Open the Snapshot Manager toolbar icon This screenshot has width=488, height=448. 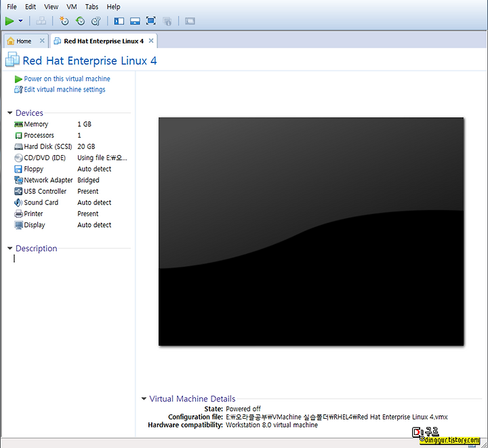(x=96, y=21)
